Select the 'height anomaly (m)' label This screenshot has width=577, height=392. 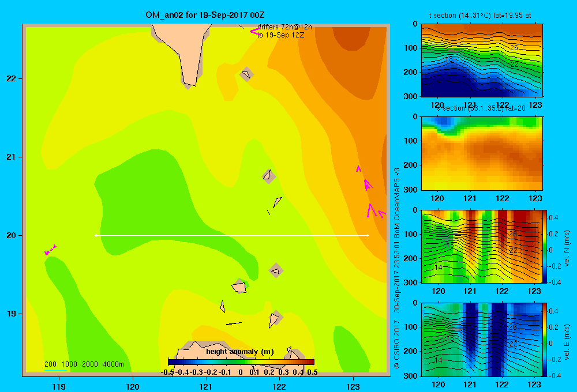tap(240, 352)
